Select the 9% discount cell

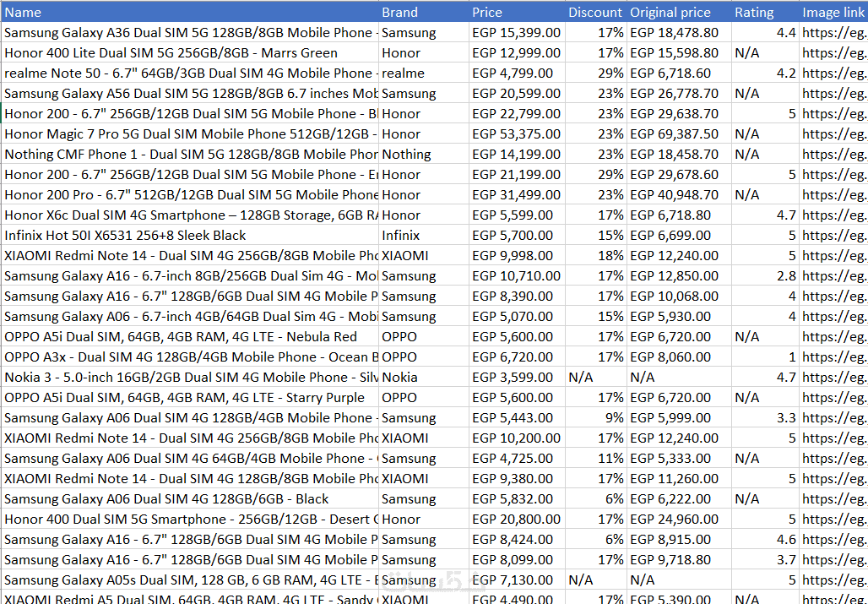click(x=596, y=418)
